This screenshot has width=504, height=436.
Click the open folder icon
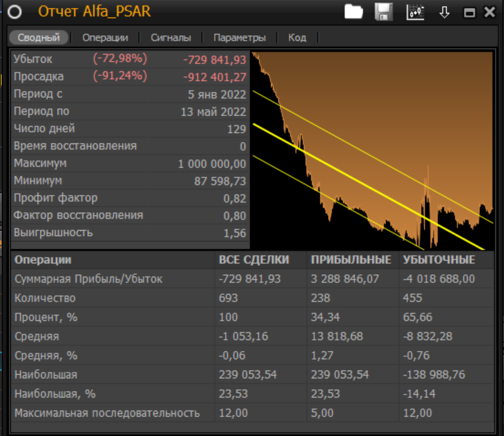[x=353, y=12]
